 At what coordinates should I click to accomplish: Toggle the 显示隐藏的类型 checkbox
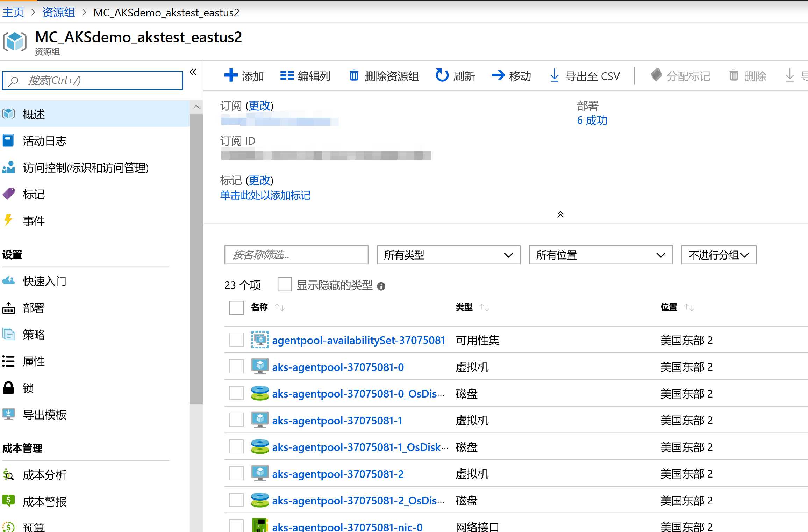[284, 284]
